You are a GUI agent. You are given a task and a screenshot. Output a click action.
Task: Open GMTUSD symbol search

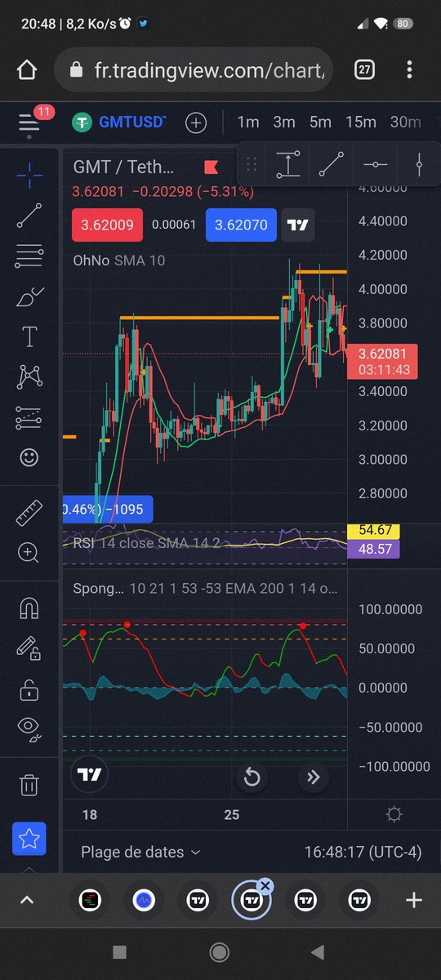point(119,122)
